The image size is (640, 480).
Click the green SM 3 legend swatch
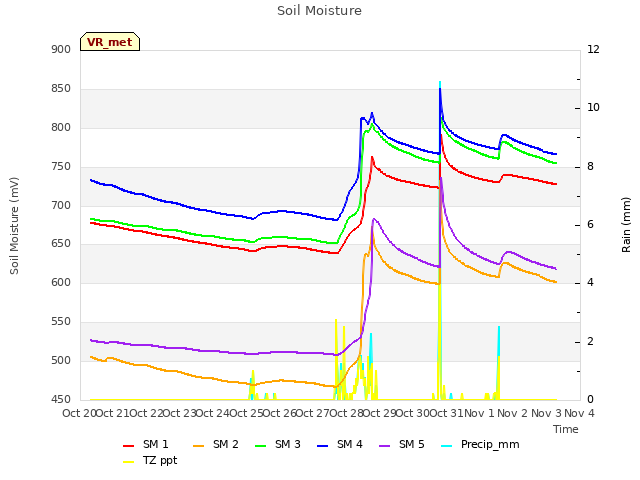(261, 446)
